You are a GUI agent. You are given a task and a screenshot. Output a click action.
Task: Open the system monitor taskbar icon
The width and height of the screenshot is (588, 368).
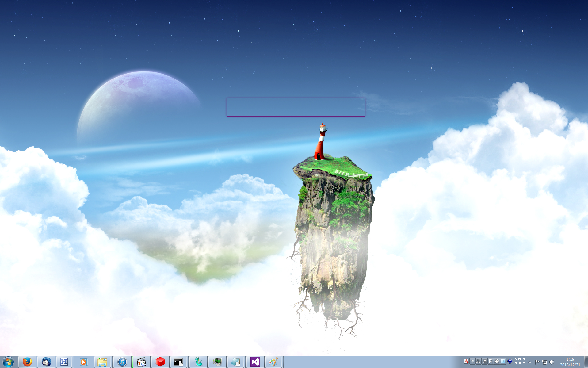(217, 362)
